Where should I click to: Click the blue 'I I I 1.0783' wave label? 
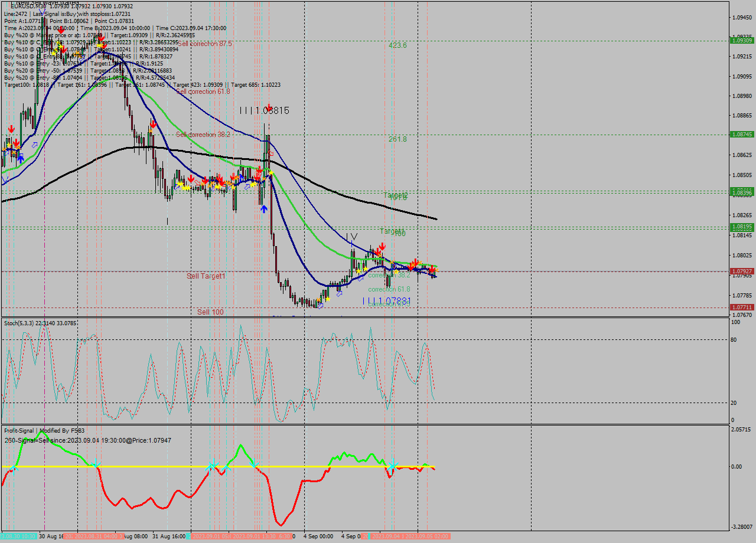click(386, 301)
